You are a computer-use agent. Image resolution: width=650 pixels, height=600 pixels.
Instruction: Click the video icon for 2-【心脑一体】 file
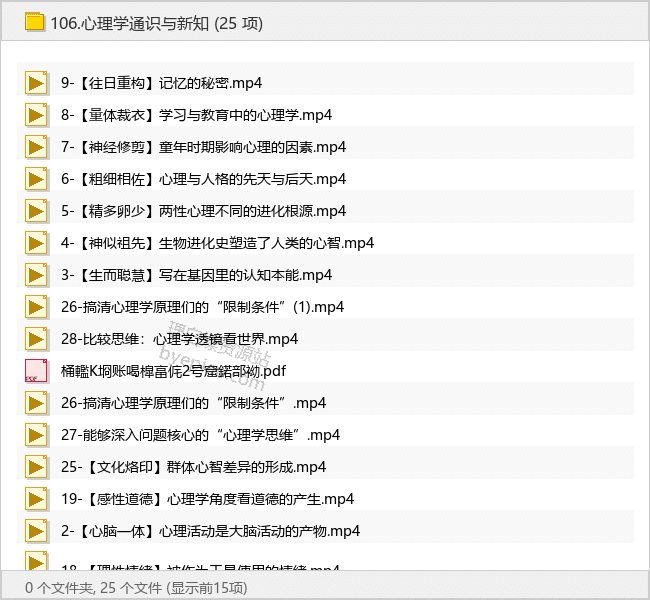coord(36,531)
